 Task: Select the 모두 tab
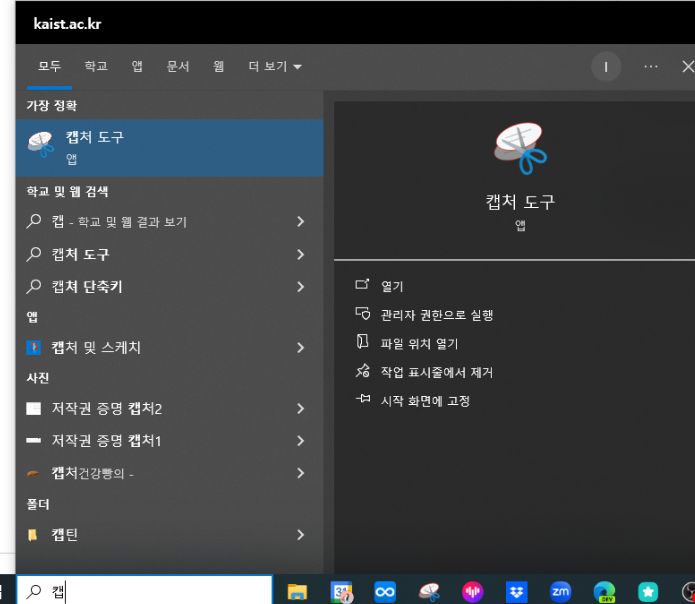pos(49,66)
